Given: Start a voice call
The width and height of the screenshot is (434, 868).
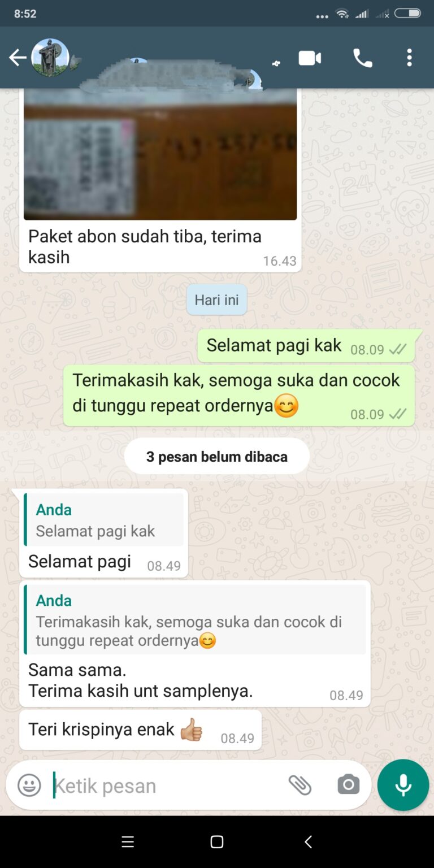Looking at the screenshot, I should pyautogui.click(x=362, y=58).
